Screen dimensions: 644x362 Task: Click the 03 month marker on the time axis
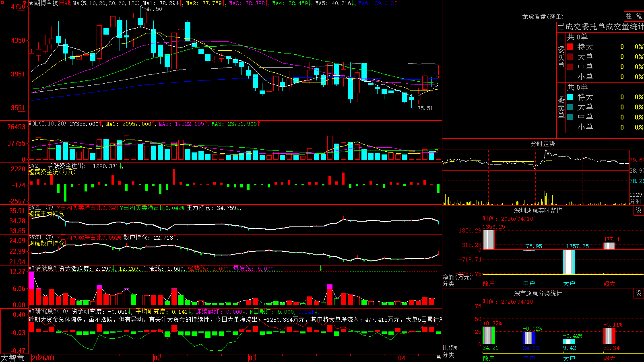[252, 358]
